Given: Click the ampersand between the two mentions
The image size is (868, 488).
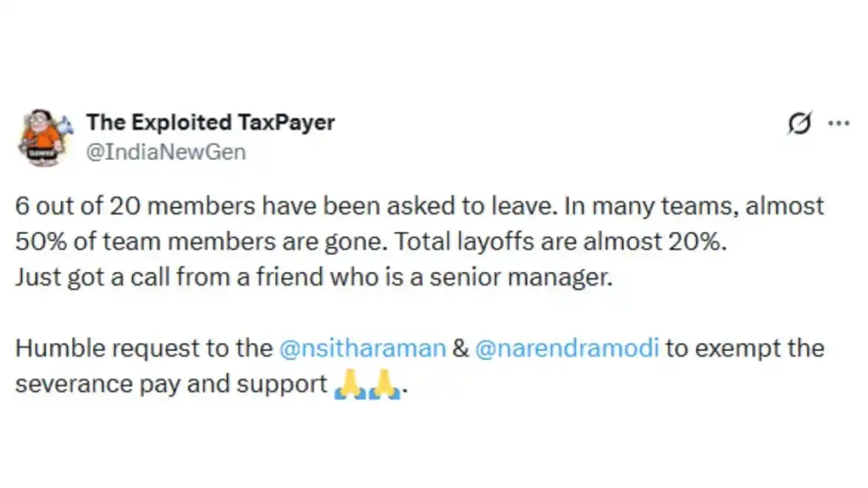Looking at the screenshot, I should 461,348.
